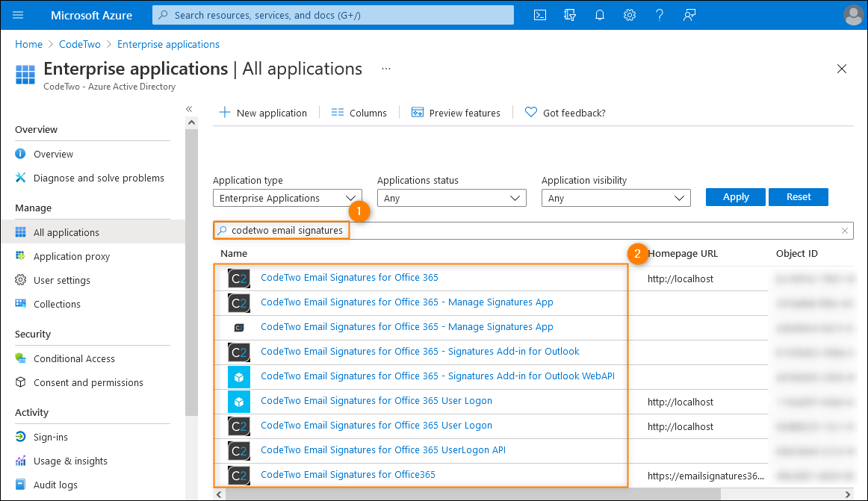868x501 pixels.
Task: Click the small icon of the third application row
Action: coord(239,328)
